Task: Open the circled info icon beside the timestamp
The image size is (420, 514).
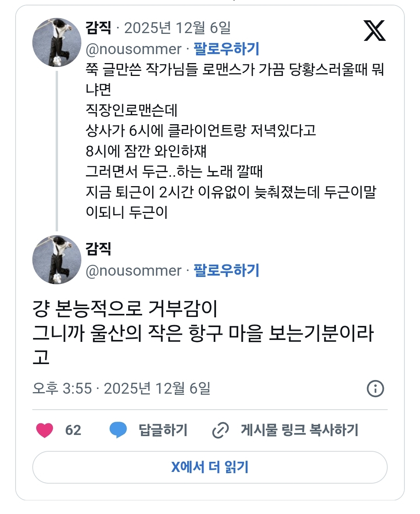Action: [375, 388]
